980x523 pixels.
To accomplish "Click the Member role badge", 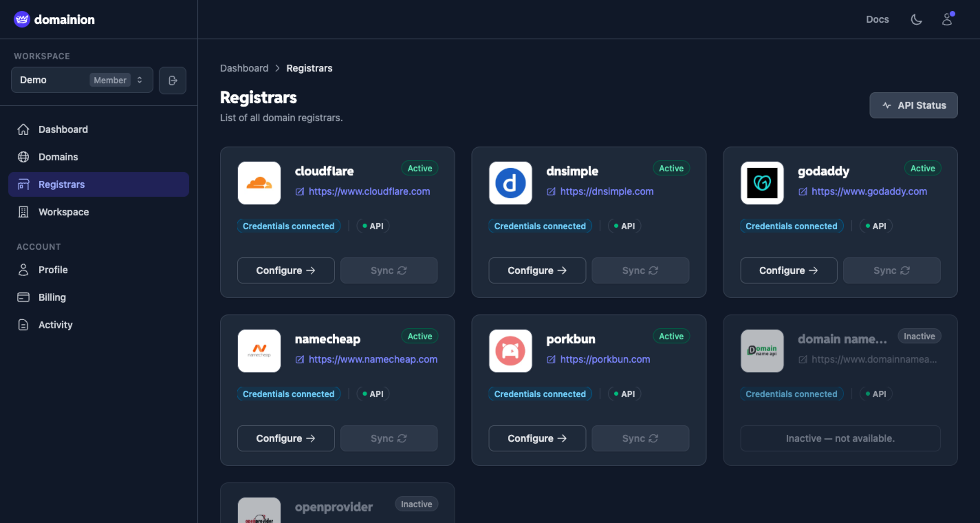I will [x=110, y=80].
